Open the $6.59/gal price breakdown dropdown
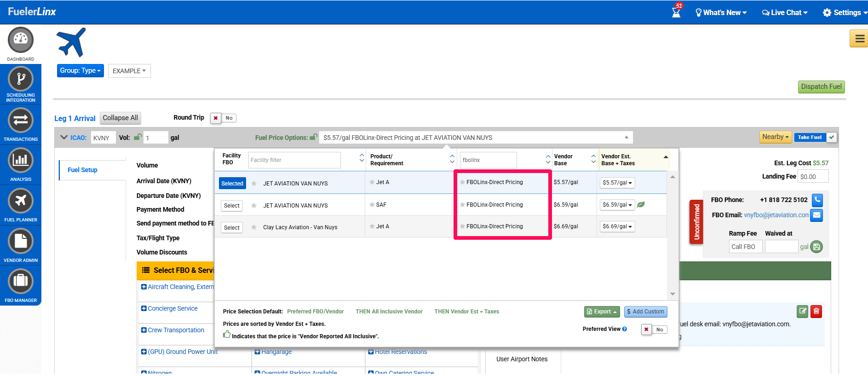Viewport: 868px width, 376px height. [617, 205]
